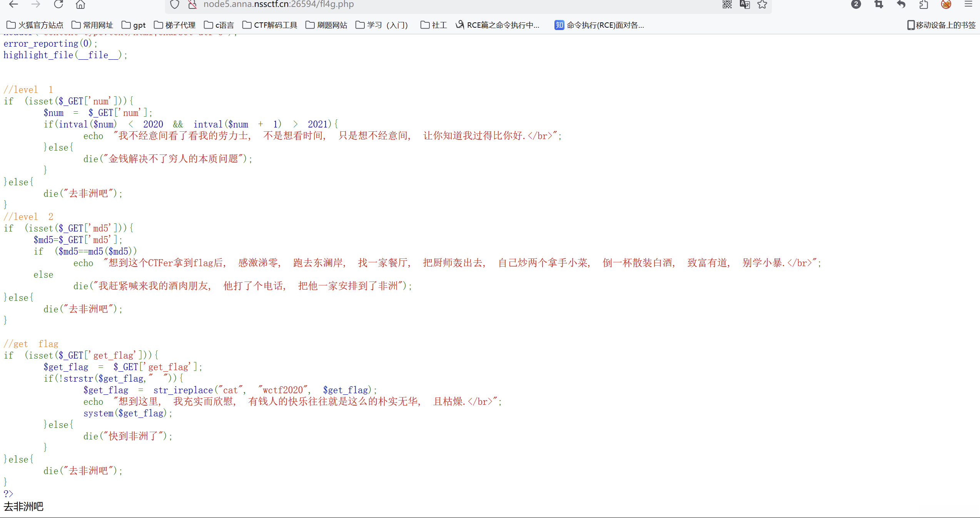Open the screenshot crop tool
The height and width of the screenshot is (518, 980).
click(879, 4)
